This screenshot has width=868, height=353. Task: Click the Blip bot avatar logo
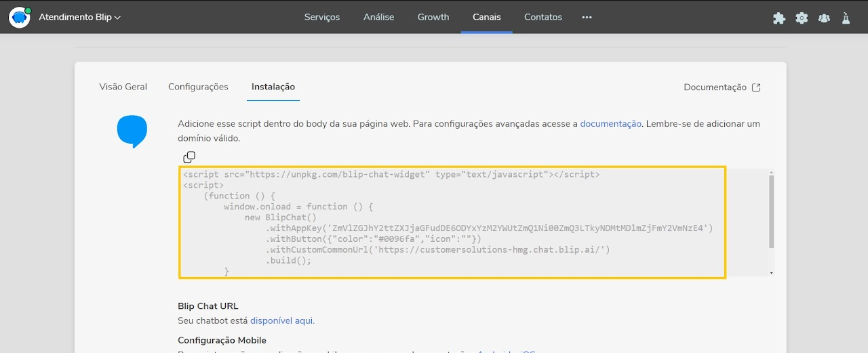[x=20, y=17]
